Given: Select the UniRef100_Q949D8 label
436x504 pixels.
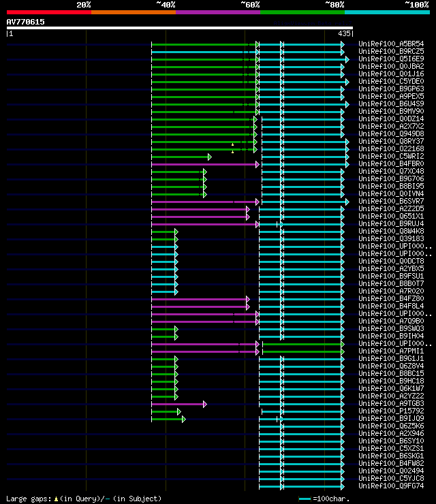Looking at the screenshot, I should click(391, 133).
